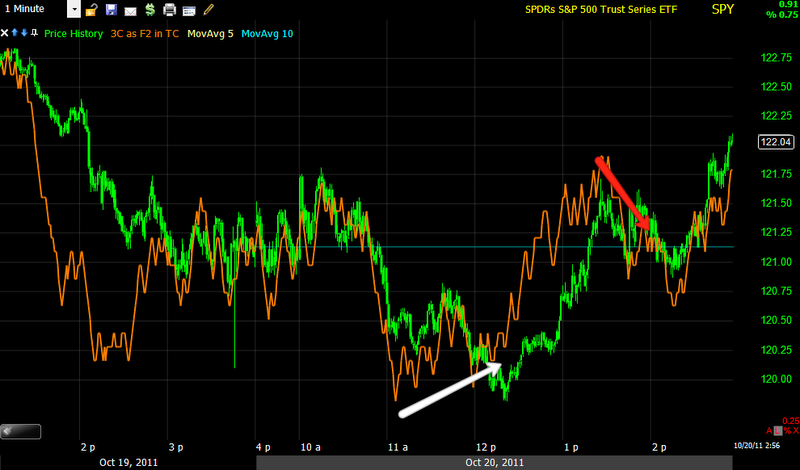Click the 10 a time axis label
The width and height of the screenshot is (800, 470).
311,447
